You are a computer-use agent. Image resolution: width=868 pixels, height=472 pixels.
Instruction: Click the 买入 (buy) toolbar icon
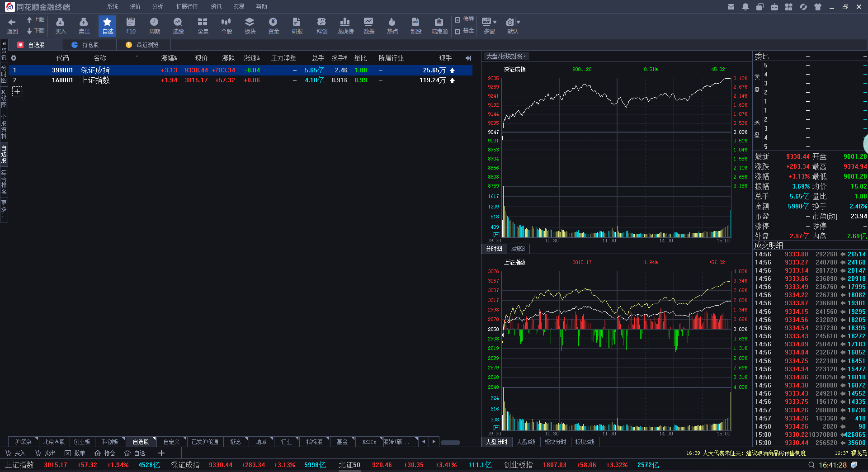click(61, 26)
